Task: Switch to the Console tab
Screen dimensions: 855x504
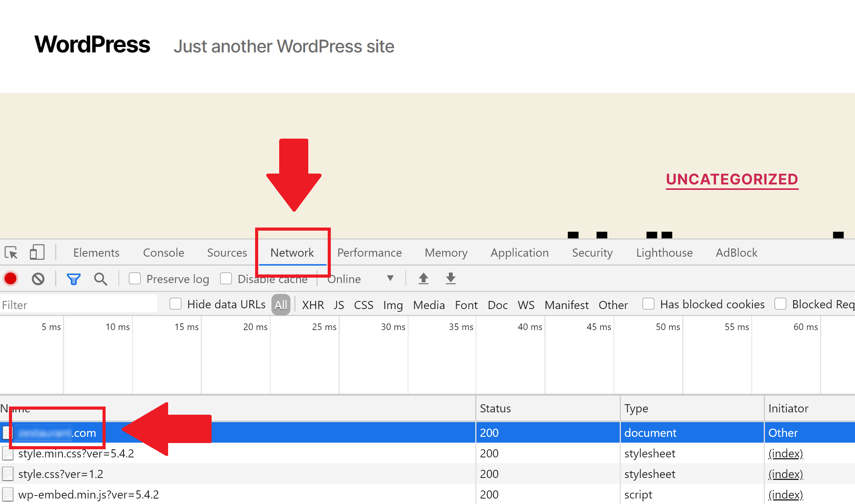Action: pyautogui.click(x=163, y=253)
